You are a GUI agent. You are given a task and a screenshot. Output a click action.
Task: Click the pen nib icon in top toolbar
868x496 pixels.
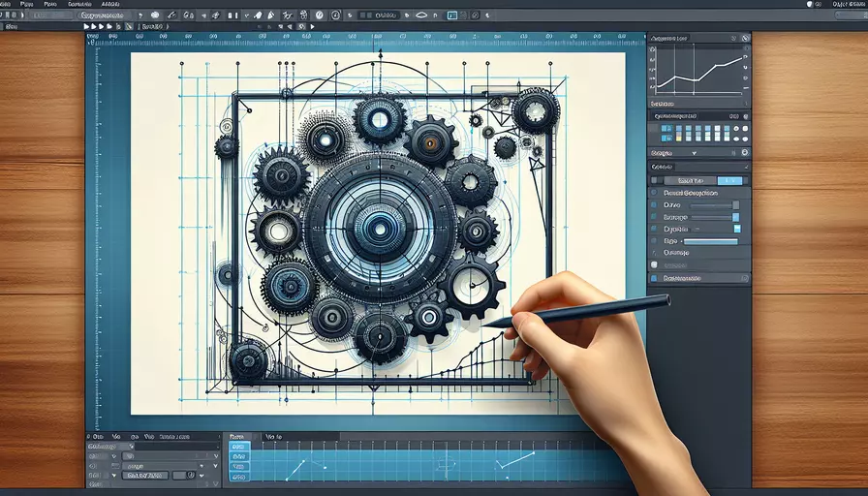[x=270, y=15]
